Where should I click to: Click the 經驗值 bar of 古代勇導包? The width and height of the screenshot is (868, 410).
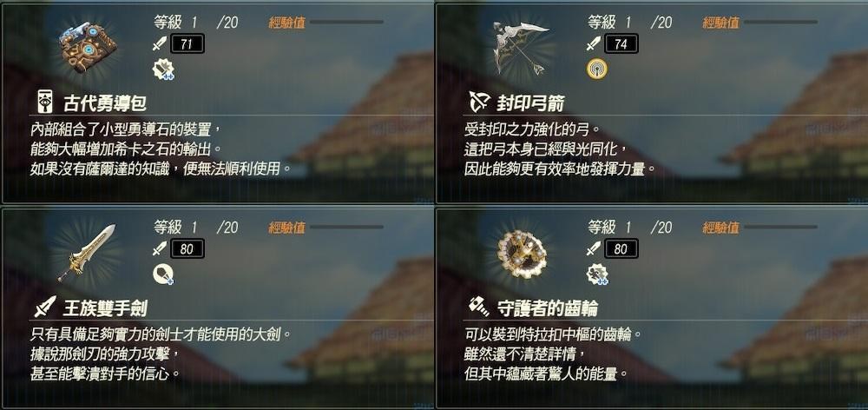[x=346, y=23]
